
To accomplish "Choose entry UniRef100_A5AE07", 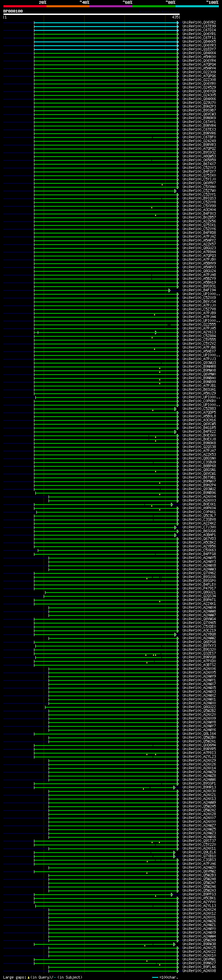I will 199,351.
